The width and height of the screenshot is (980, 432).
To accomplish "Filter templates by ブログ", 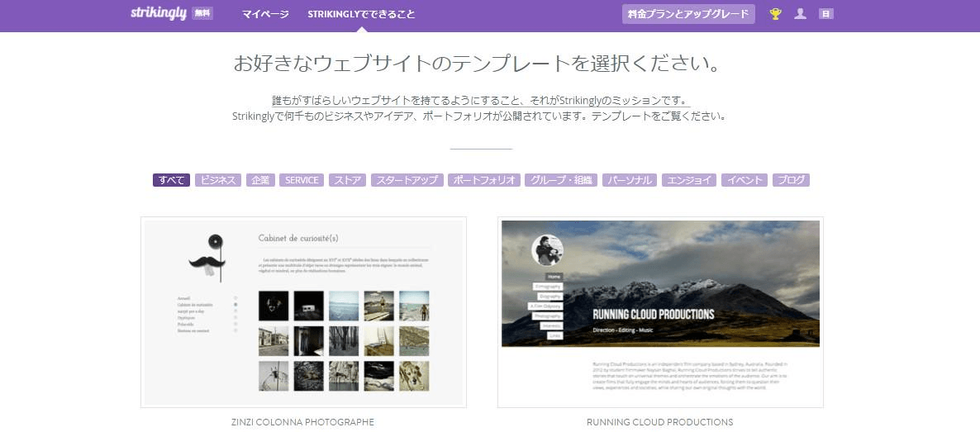I will tap(791, 180).
